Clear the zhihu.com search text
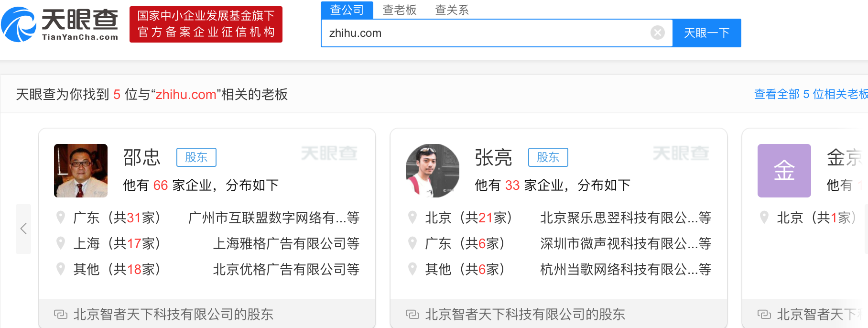Screen dimensions: 868x328 click(658, 33)
